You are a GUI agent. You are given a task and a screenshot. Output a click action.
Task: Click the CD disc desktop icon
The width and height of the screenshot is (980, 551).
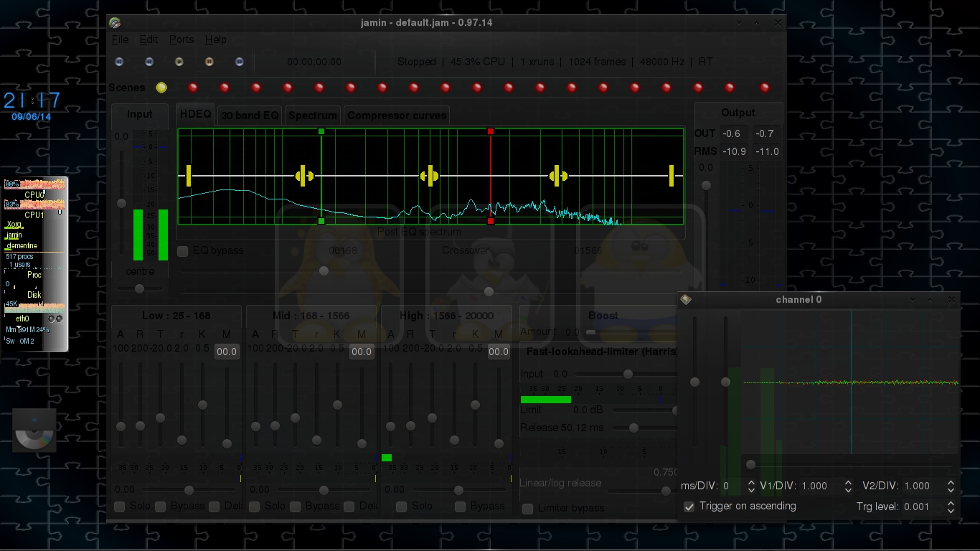click(x=34, y=430)
